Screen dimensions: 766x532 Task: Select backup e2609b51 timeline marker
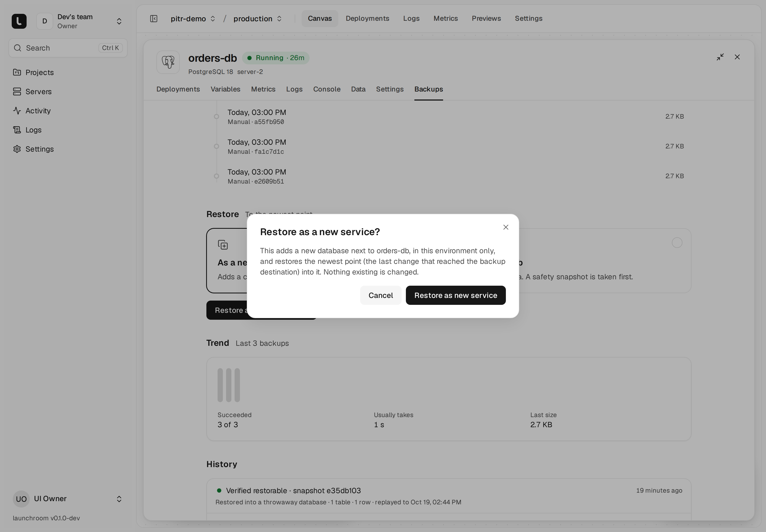216,176
